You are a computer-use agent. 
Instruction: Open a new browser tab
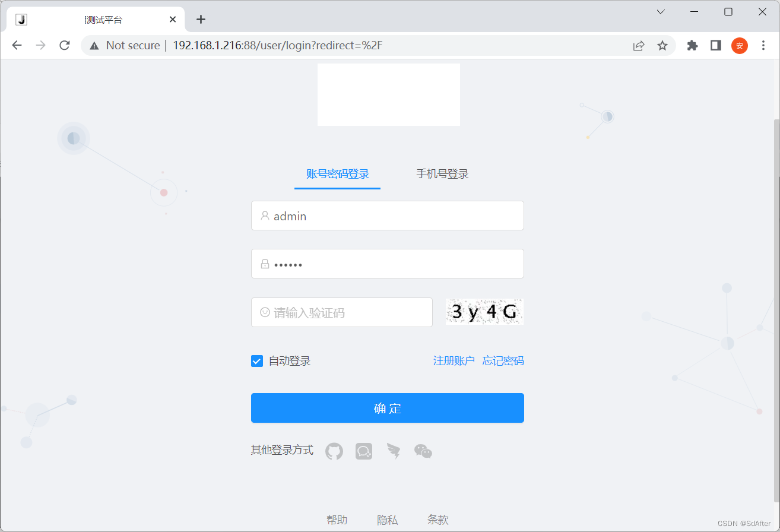tap(201, 19)
